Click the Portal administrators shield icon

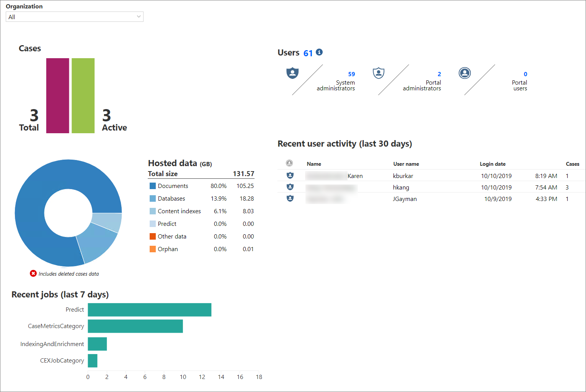point(379,73)
